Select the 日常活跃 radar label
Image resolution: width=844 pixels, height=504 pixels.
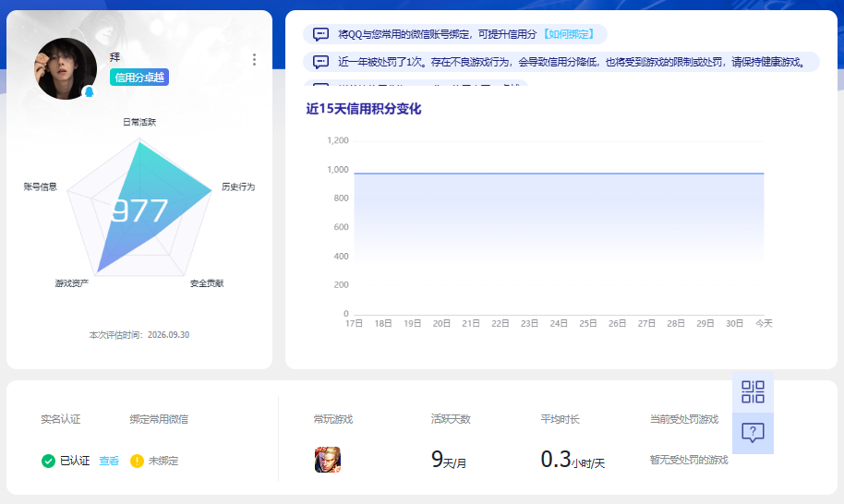139,122
